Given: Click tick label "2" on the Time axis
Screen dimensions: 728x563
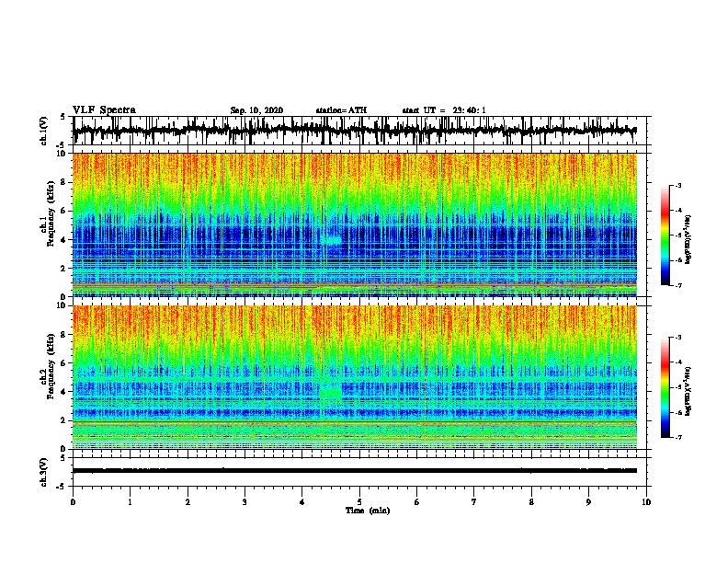Looking at the screenshot, I should pyautogui.click(x=188, y=502).
